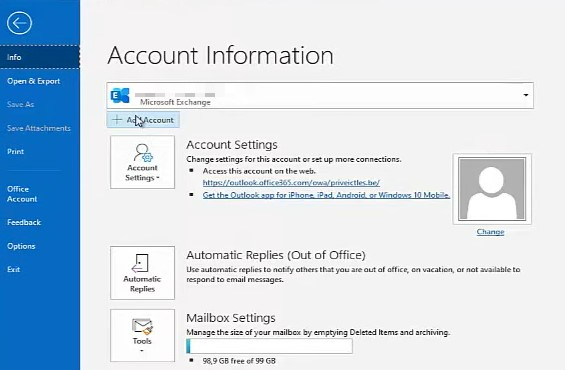
Task: Choose Exit in the sidebar
Action: tap(14, 269)
